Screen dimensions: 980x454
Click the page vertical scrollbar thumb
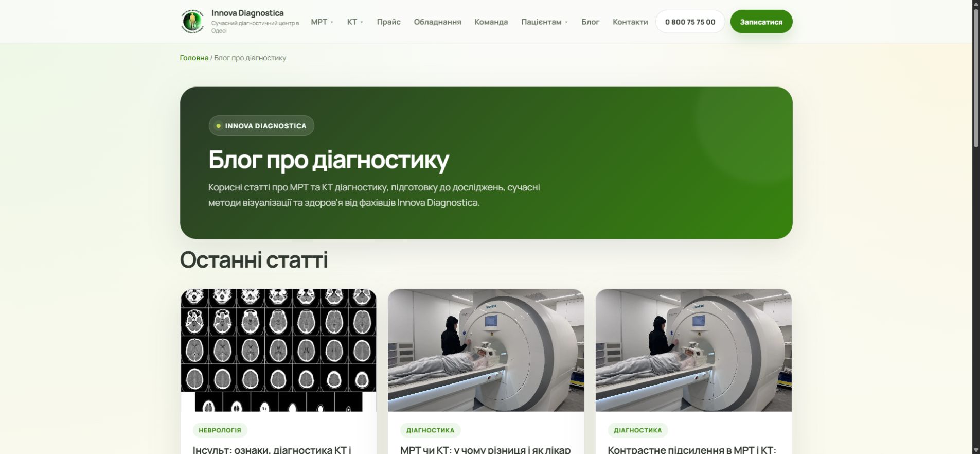click(x=976, y=78)
